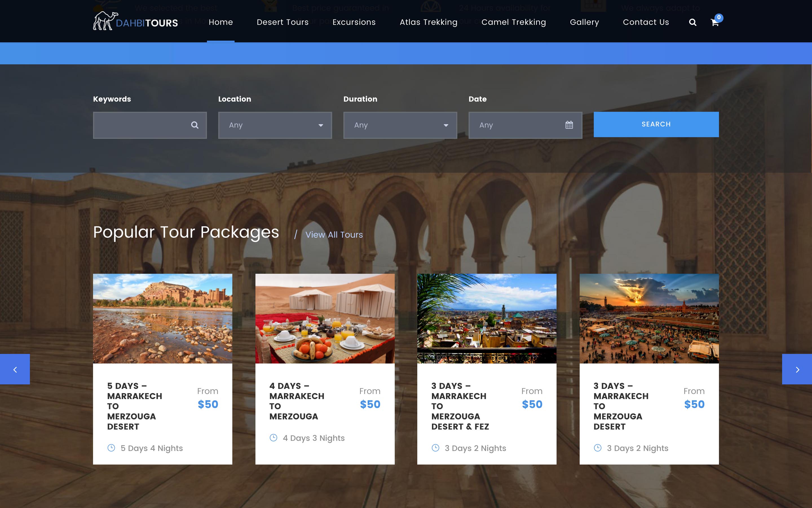This screenshot has width=812, height=508.
Task: Click the Popular Tour Packages heading
Action: click(186, 233)
